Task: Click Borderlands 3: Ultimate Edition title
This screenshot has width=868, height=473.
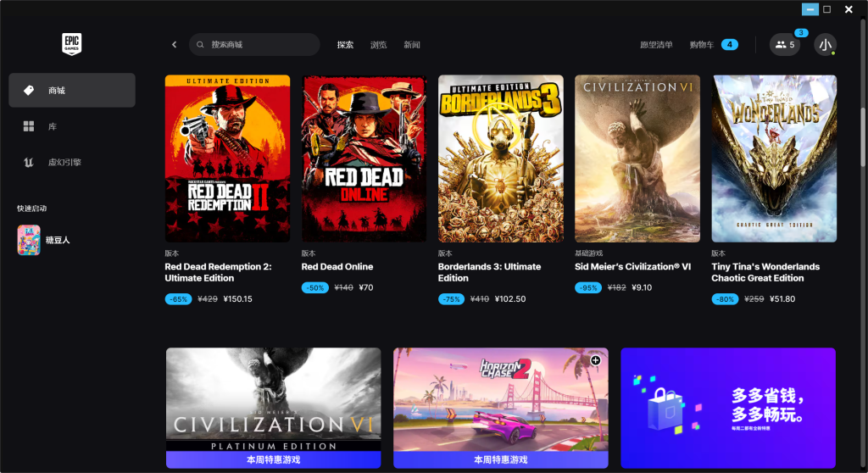Action: tap(489, 272)
